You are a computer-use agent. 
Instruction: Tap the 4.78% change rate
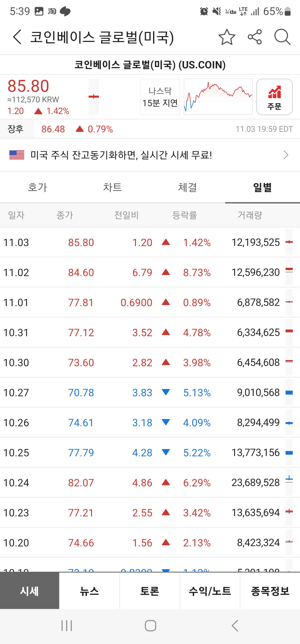coord(197,333)
